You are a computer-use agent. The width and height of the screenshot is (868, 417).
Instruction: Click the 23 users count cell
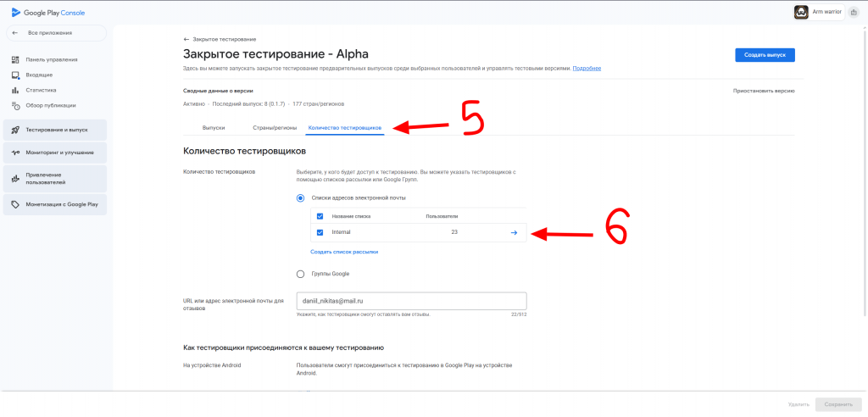(x=454, y=232)
